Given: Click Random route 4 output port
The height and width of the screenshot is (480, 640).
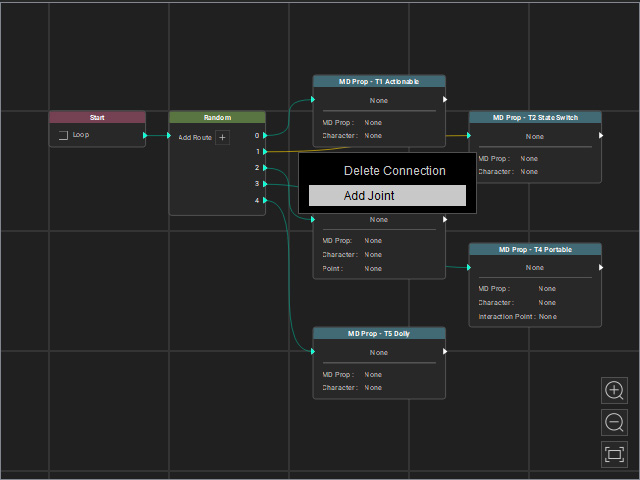Looking at the screenshot, I should click(x=265, y=200).
